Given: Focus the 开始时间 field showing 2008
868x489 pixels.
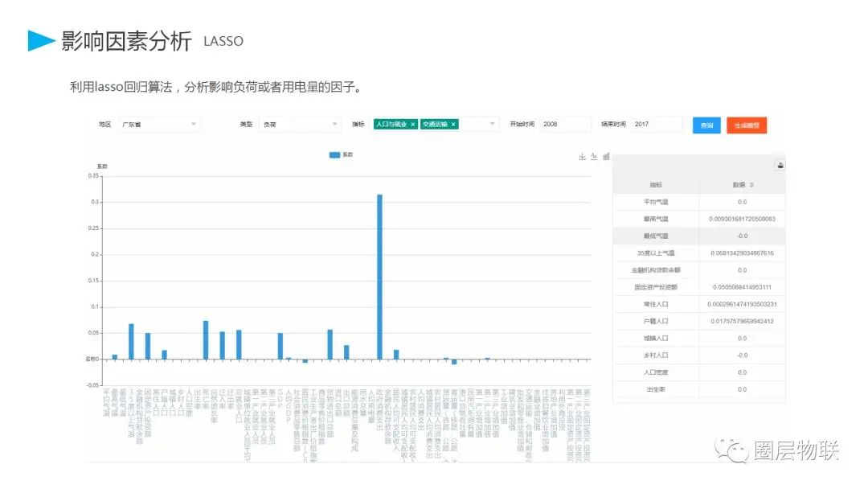Looking at the screenshot, I should tap(565, 125).
